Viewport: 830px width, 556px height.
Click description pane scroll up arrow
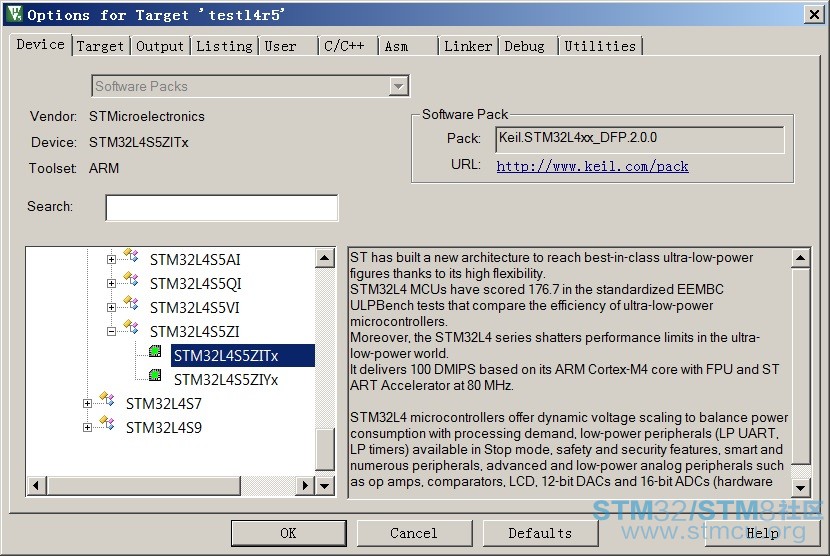[x=800, y=258]
